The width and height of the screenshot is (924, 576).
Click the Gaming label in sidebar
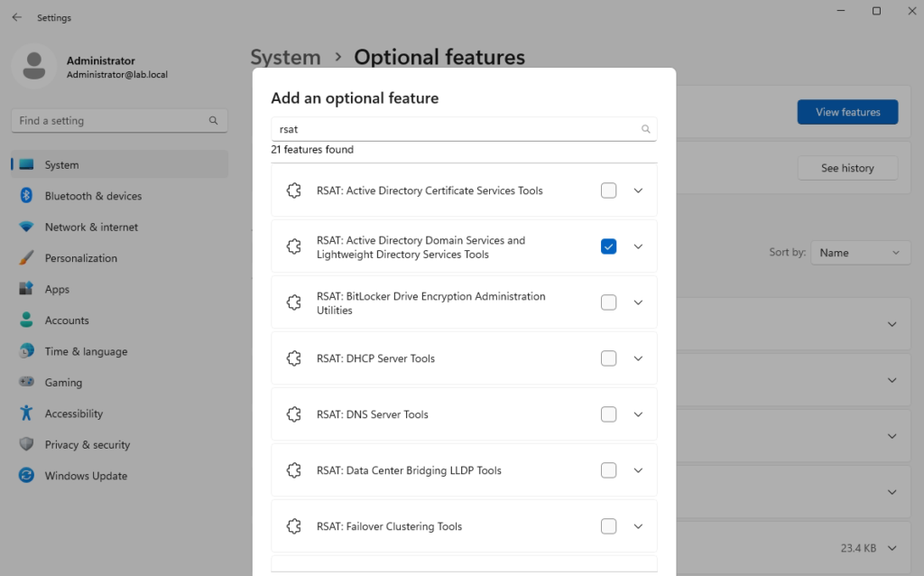tap(63, 382)
